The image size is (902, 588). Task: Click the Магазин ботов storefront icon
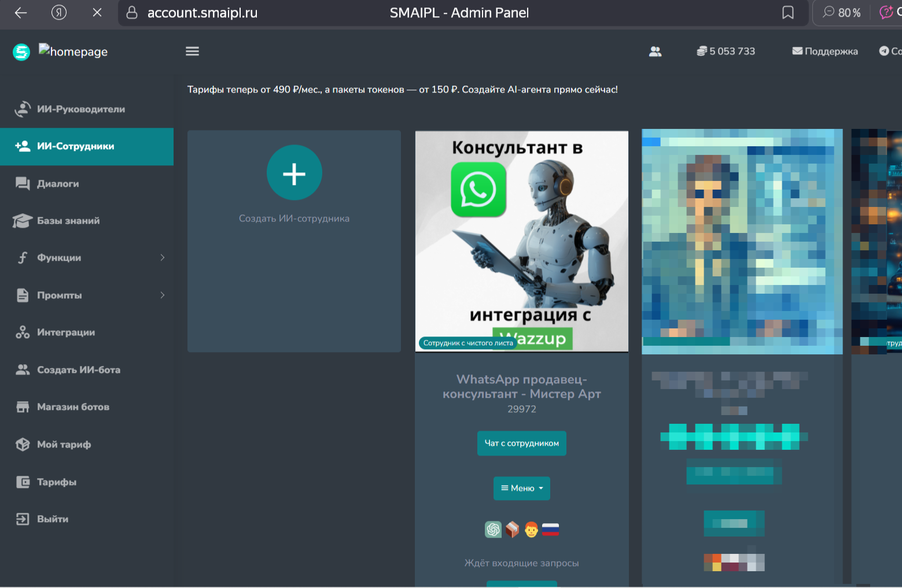[x=23, y=407]
